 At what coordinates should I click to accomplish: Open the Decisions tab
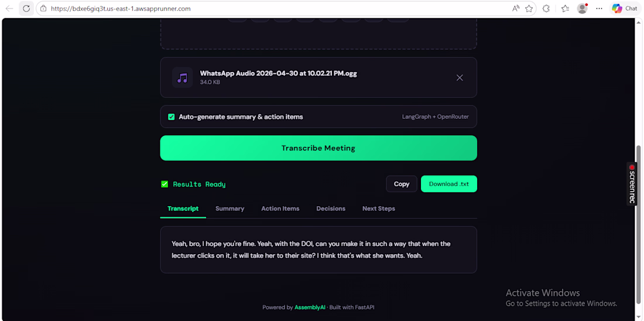pyautogui.click(x=331, y=209)
